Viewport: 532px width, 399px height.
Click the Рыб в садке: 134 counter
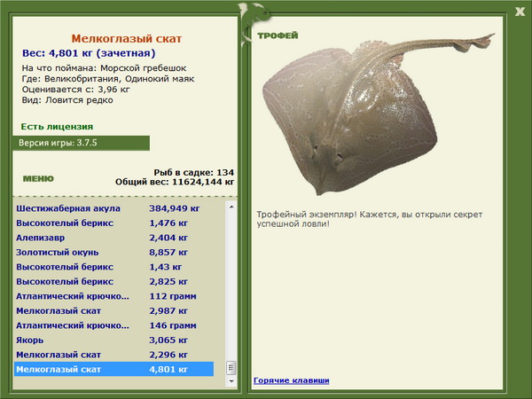tap(193, 172)
